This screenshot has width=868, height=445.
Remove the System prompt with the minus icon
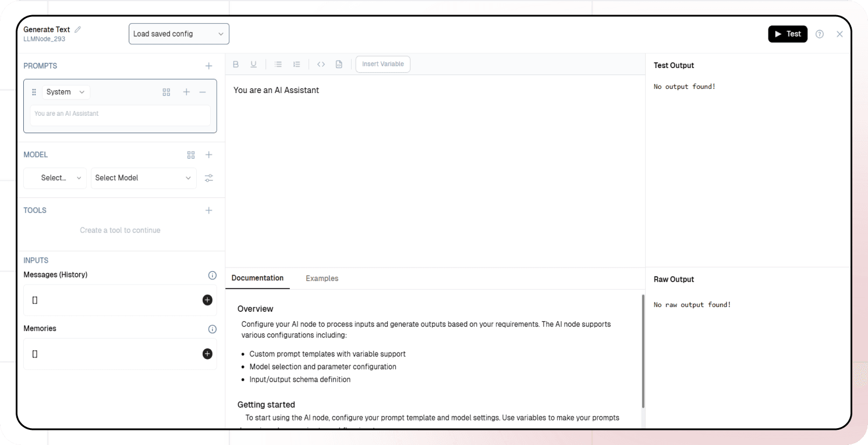(x=203, y=92)
